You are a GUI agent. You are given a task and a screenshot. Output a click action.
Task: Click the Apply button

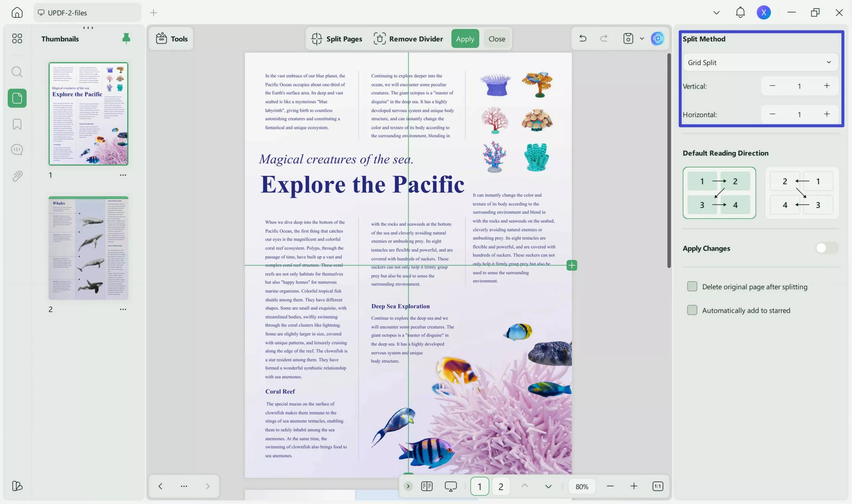(465, 39)
